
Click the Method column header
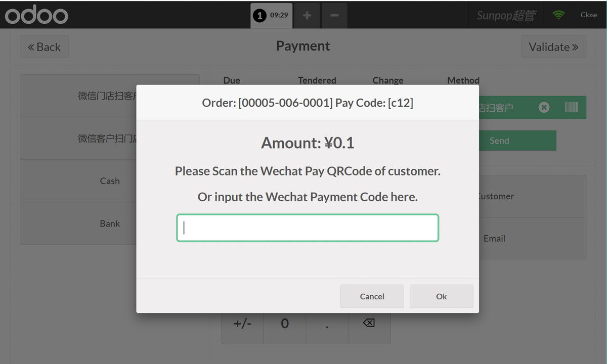click(463, 80)
